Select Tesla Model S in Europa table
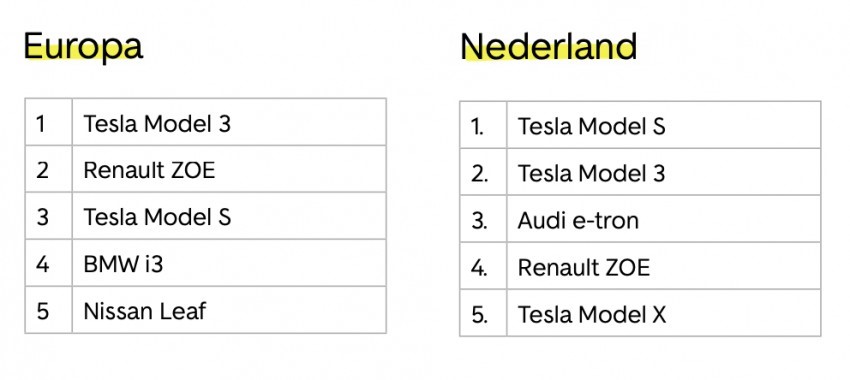This screenshot has height=380, width=850. coord(157,217)
